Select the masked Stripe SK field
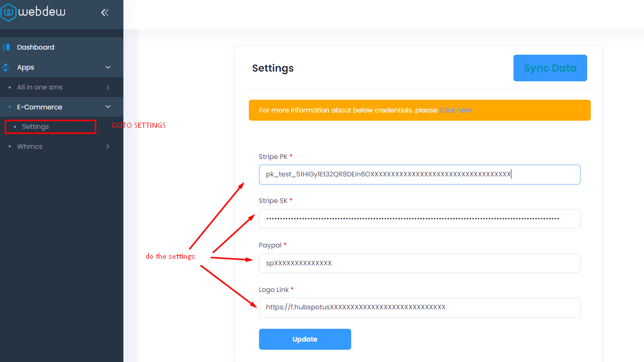The height and width of the screenshot is (362, 644). click(x=419, y=218)
